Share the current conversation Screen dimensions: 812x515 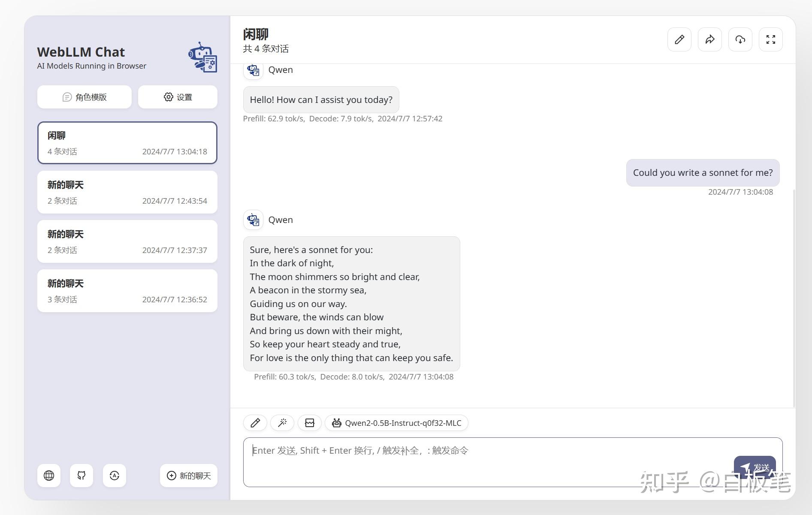(x=709, y=39)
